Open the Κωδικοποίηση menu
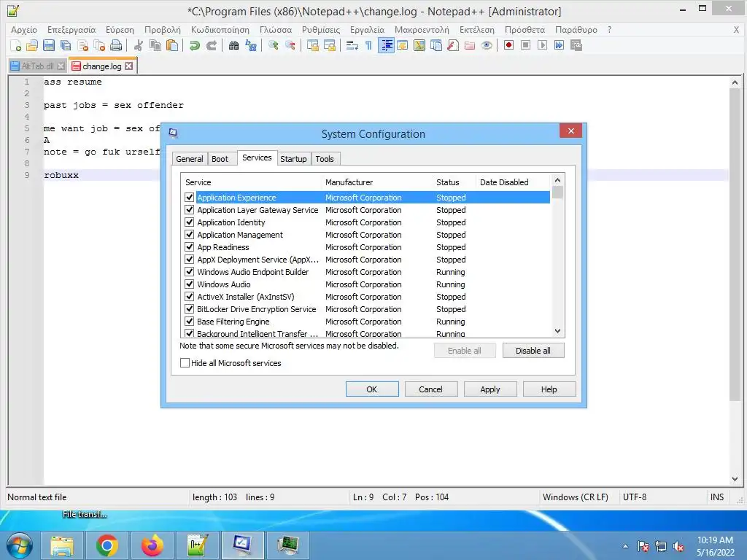This screenshot has width=747, height=560. tap(220, 29)
